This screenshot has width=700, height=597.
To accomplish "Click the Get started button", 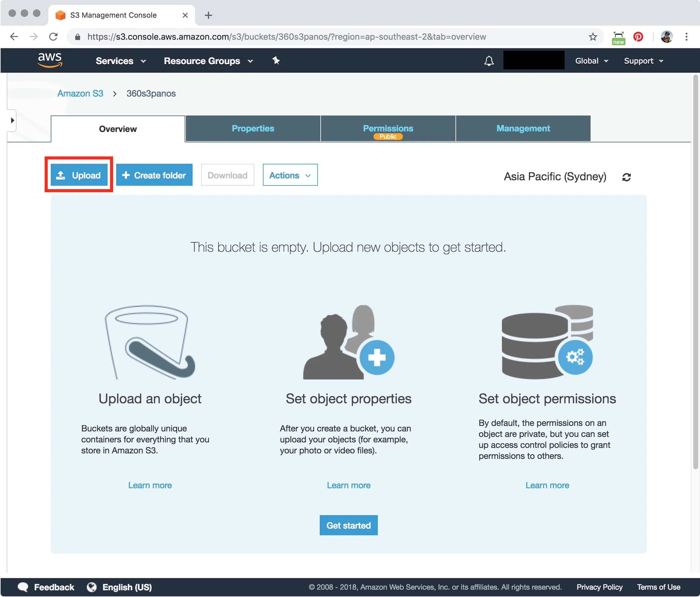I will coord(349,525).
